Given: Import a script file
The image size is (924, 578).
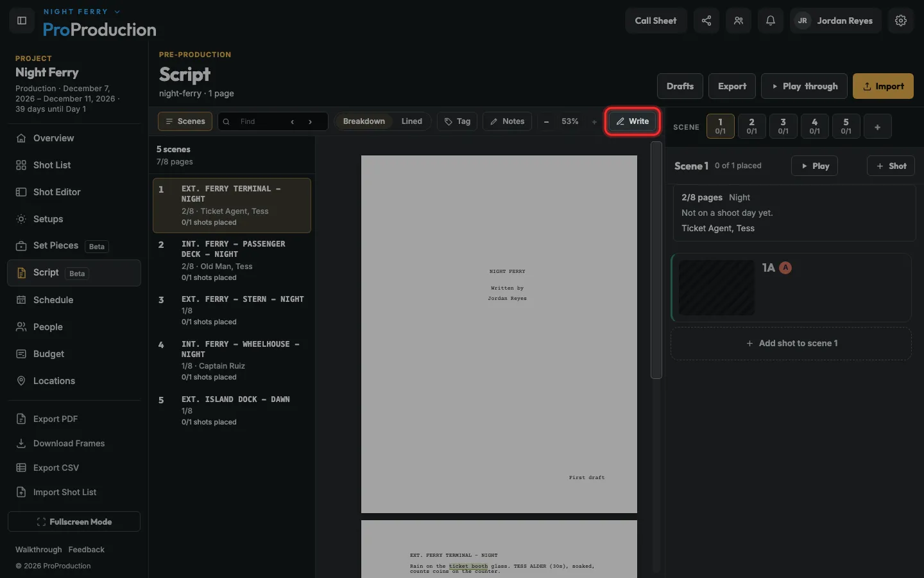Looking at the screenshot, I should click(x=883, y=86).
